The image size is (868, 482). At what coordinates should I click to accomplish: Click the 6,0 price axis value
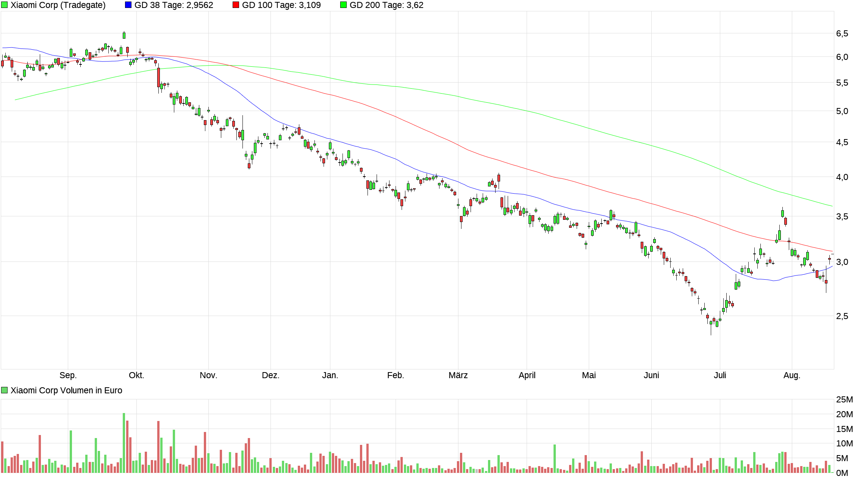click(x=842, y=57)
